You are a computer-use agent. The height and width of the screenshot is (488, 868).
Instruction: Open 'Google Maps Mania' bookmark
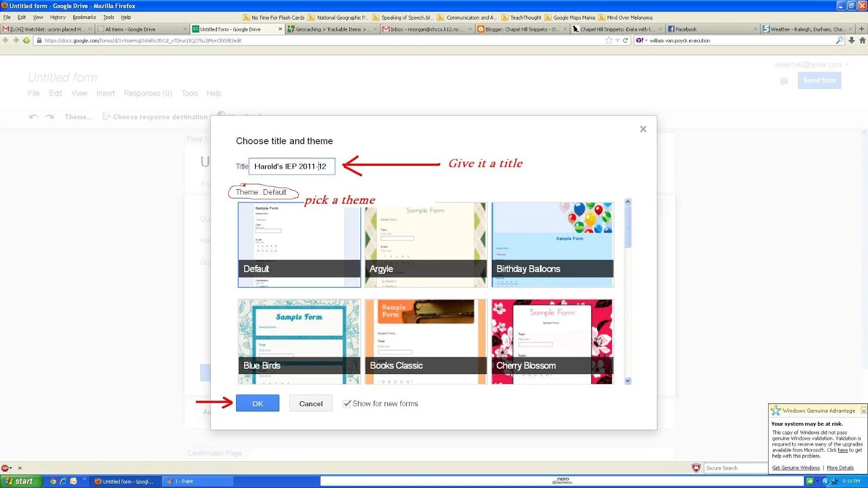coord(570,17)
